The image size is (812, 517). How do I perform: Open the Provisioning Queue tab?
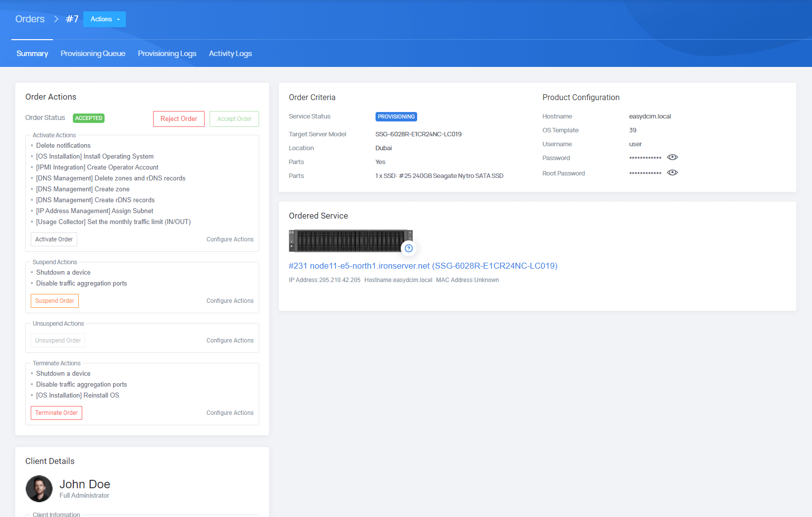(x=93, y=54)
